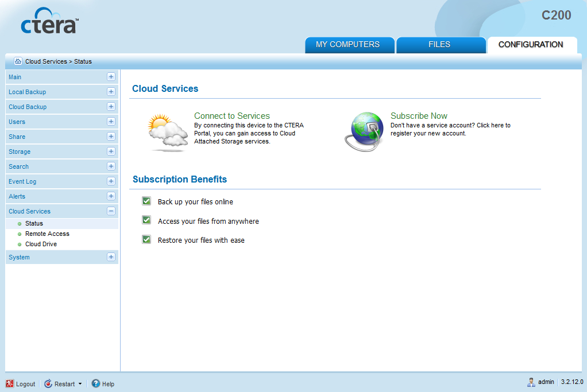
Task: Expand the Storage section plus button
Action: coord(111,152)
